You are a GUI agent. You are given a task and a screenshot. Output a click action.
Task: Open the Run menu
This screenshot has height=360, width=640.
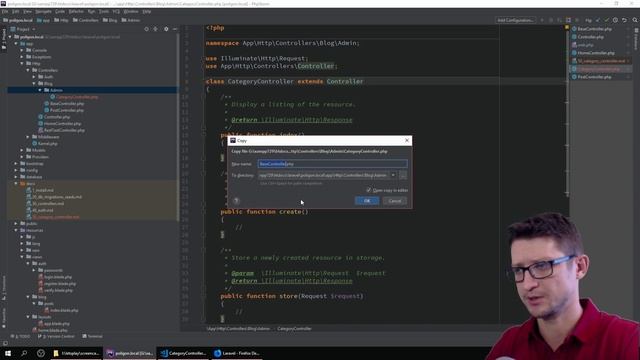click(x=91, y=11)
